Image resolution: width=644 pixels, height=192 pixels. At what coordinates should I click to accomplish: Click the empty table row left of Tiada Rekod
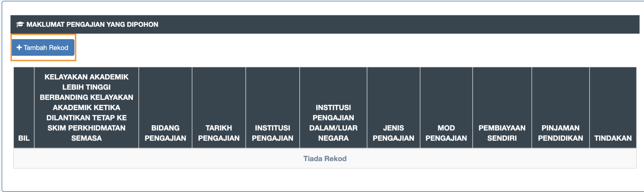(153, 159)
